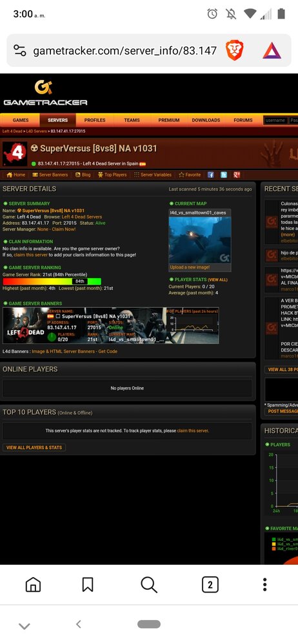Open the PREMIUM menu
298x644 pixels.
[x=169, y=120]
